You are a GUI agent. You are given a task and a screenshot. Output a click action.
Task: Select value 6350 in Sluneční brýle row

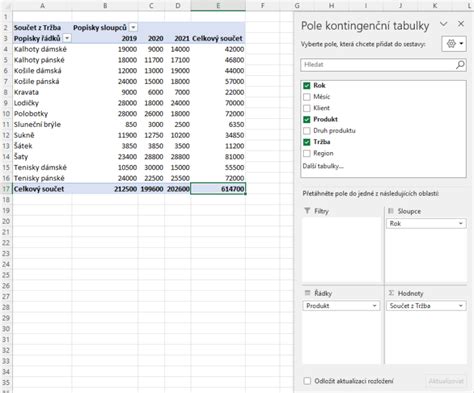tap(218, 125)
